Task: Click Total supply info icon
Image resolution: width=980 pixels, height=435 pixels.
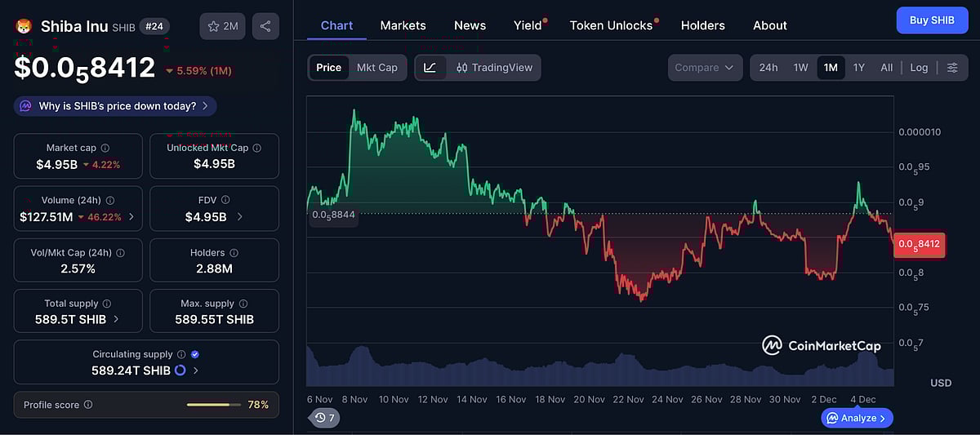Action: (x=106, y=304)
